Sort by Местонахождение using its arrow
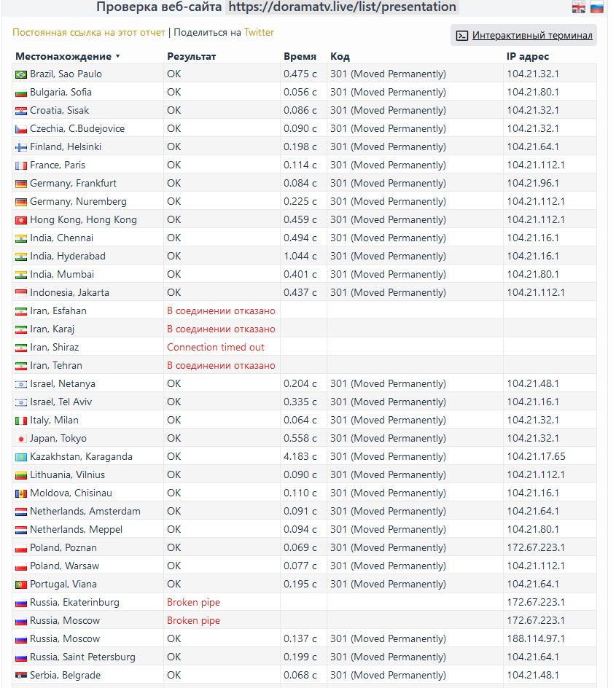Viewport: 616px width, 688px height. point(117,56)
